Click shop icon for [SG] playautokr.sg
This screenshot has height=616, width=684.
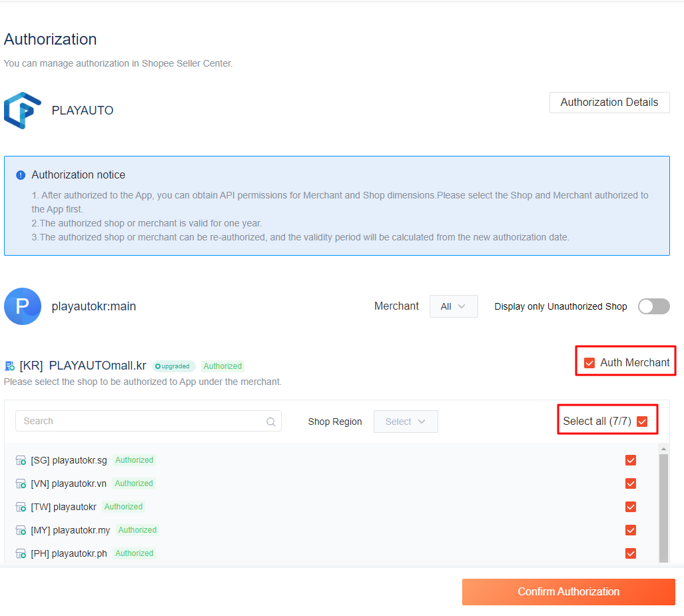[x=21, y=460]
